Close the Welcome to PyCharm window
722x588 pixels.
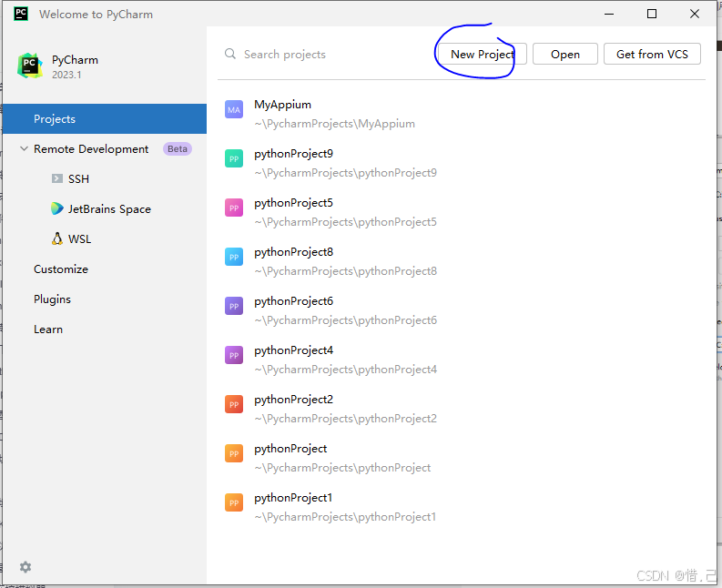coord(695,14)
